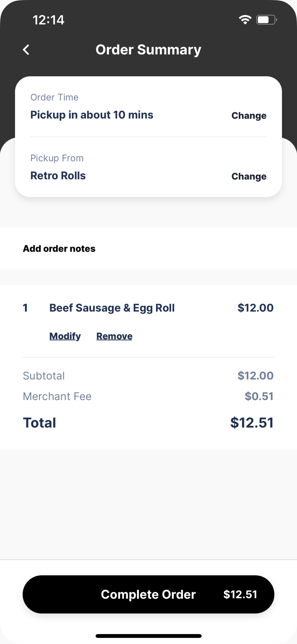The width and height of the screenshot is (297, 644).
Task: Tap the Merchant Fee row label
Action: tap(57, 396)
